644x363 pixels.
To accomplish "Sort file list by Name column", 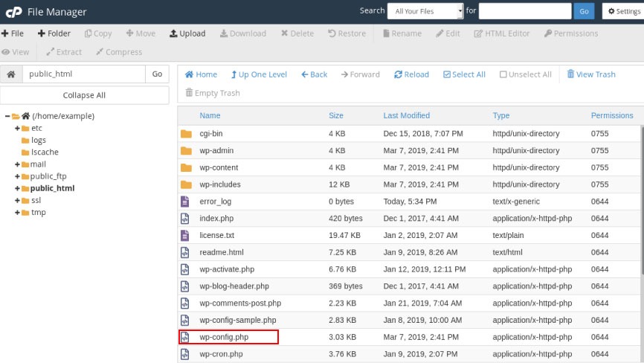I will 210,115.
